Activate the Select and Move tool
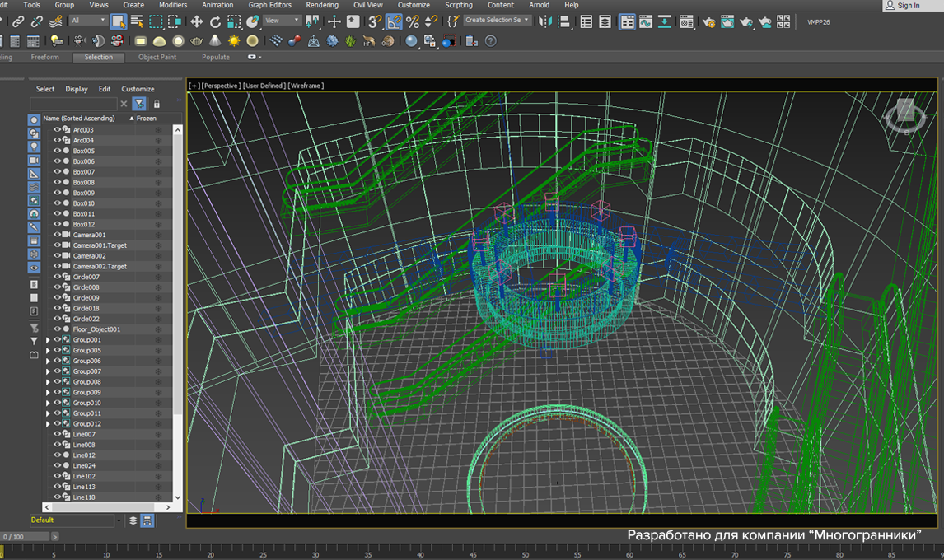 coord(196,22)
